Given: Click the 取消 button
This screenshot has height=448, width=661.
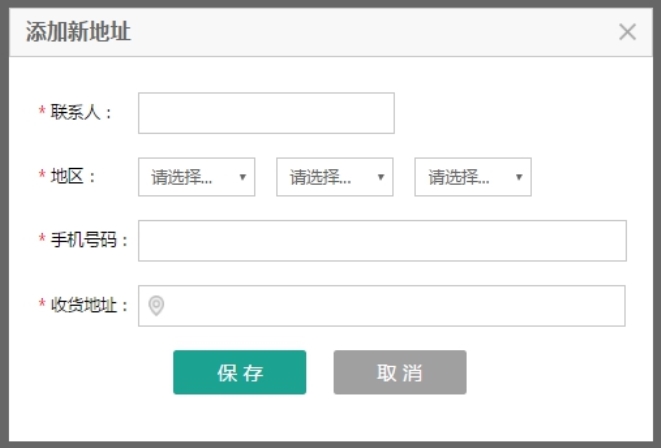Looking at the screenshot, I should (x=400, y=373).
